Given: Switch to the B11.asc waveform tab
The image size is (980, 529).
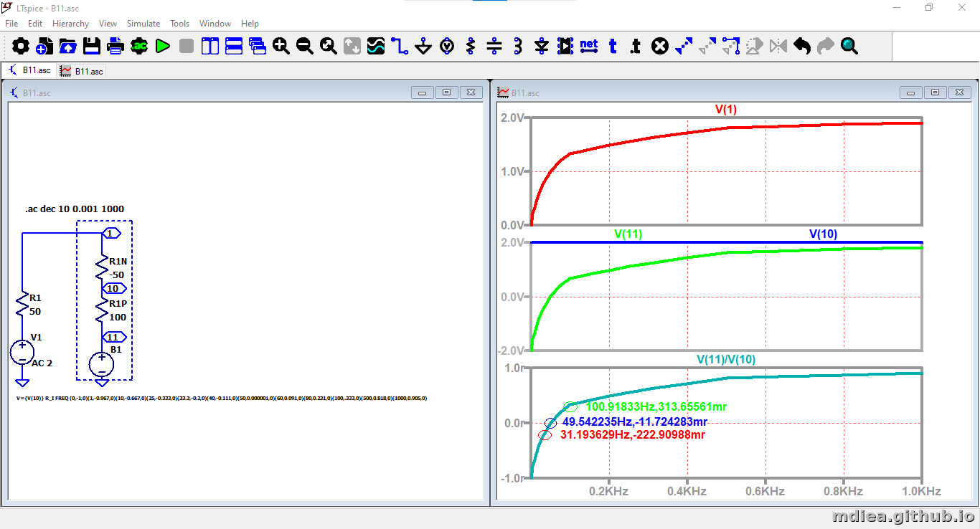Looking at the screenshot, I should pos(82,71).
